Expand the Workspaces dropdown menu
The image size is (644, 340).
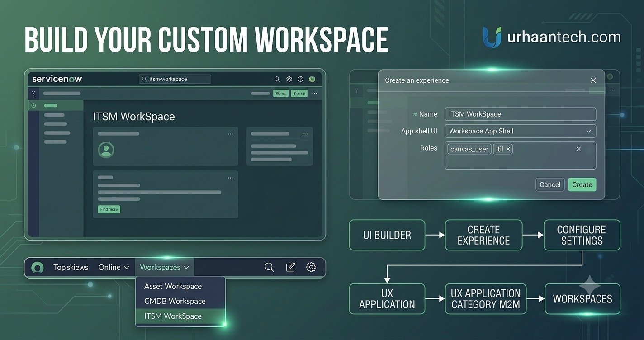click(x=165, y=267)
